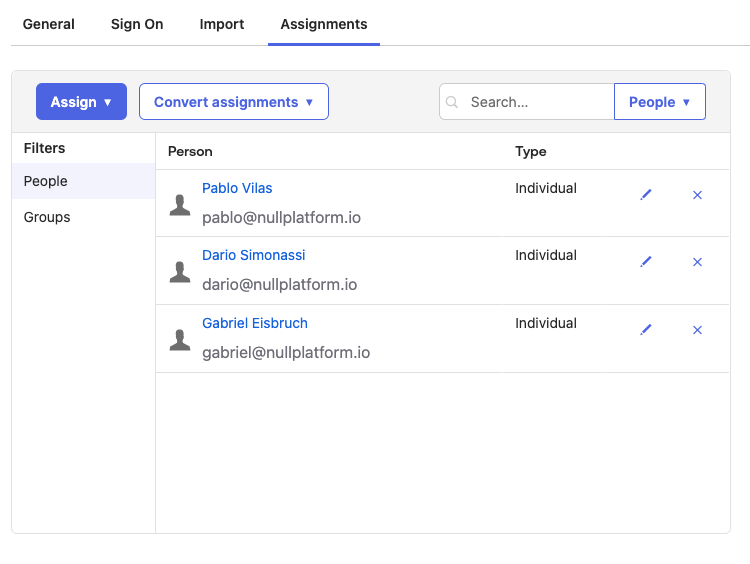Screen dimensions: 750x564
Task: Click dario@nullplatform.io email text
Action: coord(279,285)
